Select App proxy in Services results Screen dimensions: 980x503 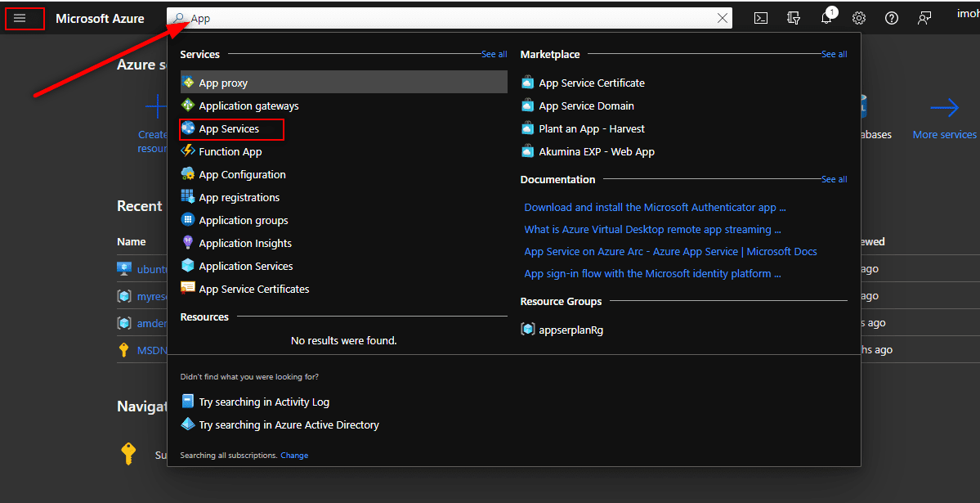(x=344, y=83)
